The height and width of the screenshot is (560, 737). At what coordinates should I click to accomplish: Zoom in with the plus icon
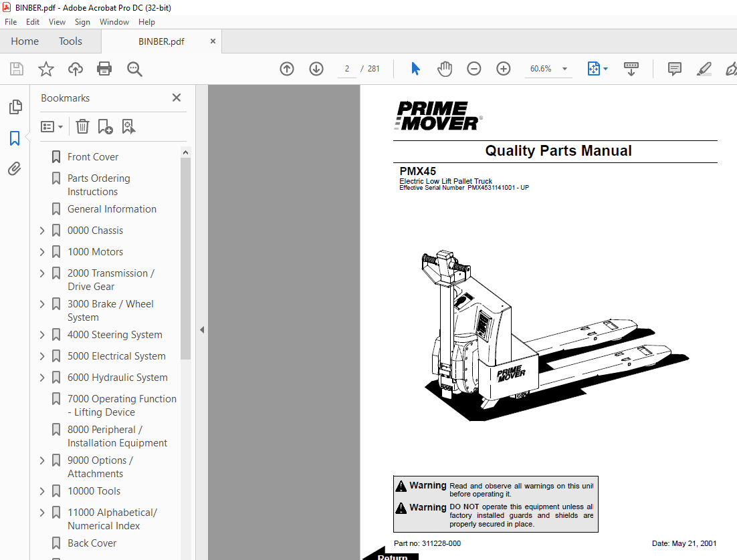click(504, 69)
